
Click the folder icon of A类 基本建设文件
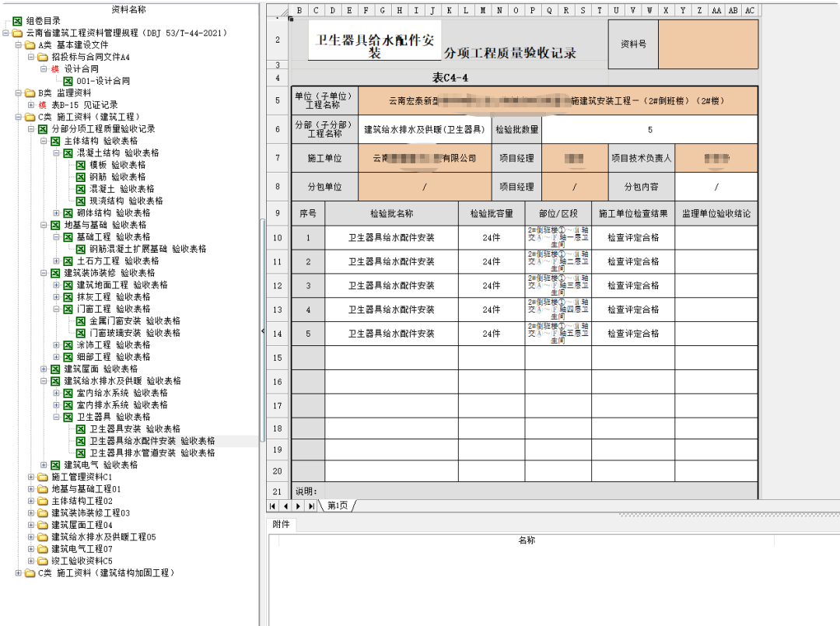point(30,45)
